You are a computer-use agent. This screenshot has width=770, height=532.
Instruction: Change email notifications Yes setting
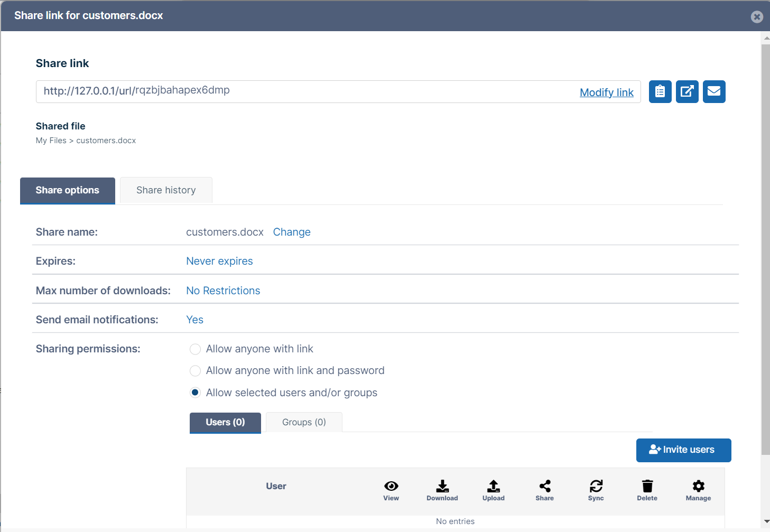(194, 320)
